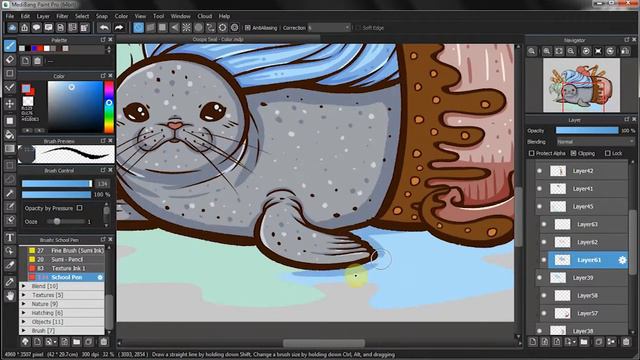Viewport: 640px width, 360px height.
Task: Open settings gear of Layer61
Action: 622,260
